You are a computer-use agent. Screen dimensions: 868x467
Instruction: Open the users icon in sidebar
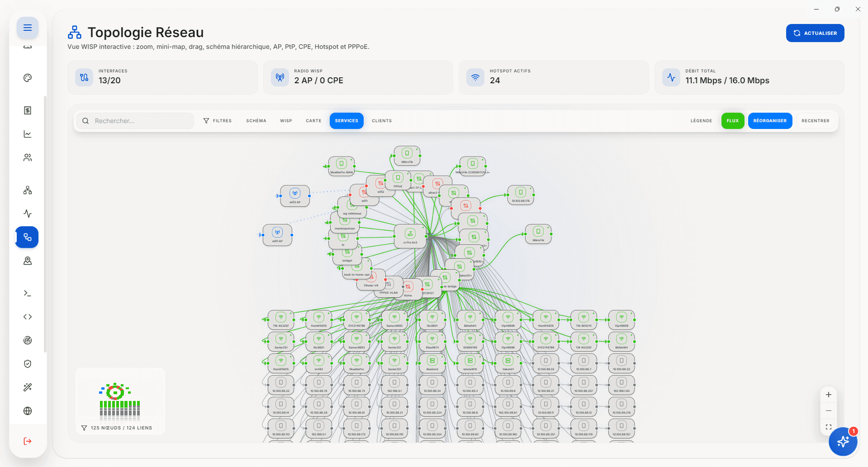(28, 157)
